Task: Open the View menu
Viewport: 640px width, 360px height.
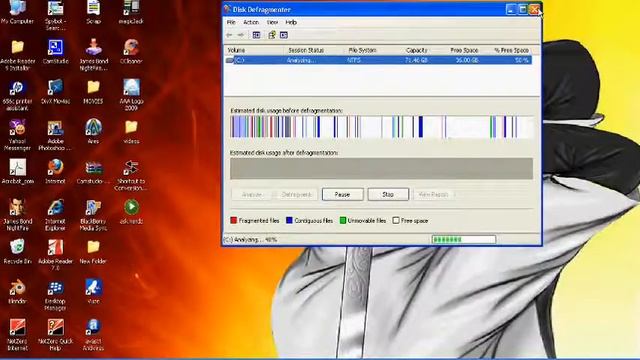Action: (272, 22)
